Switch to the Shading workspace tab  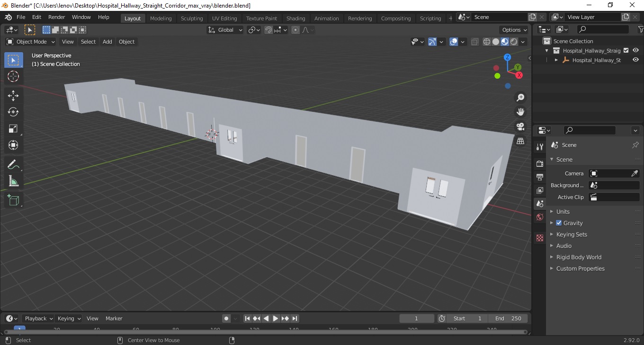(x=295, y=18)
